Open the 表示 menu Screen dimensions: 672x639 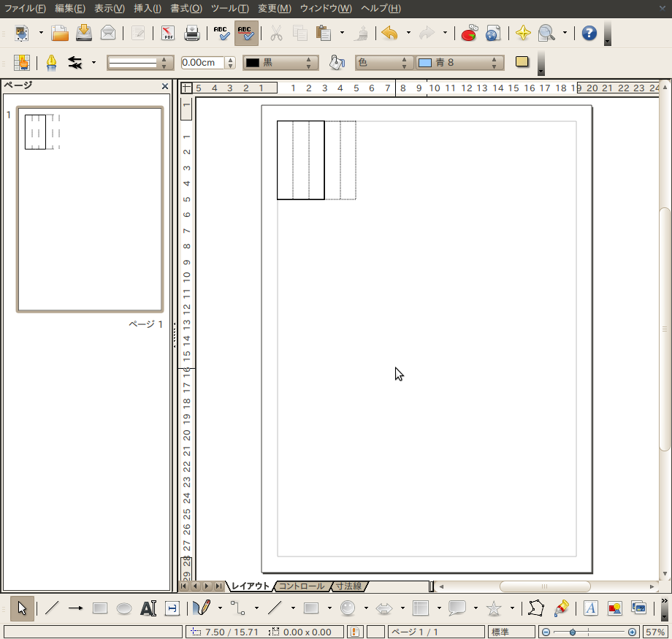110,8
